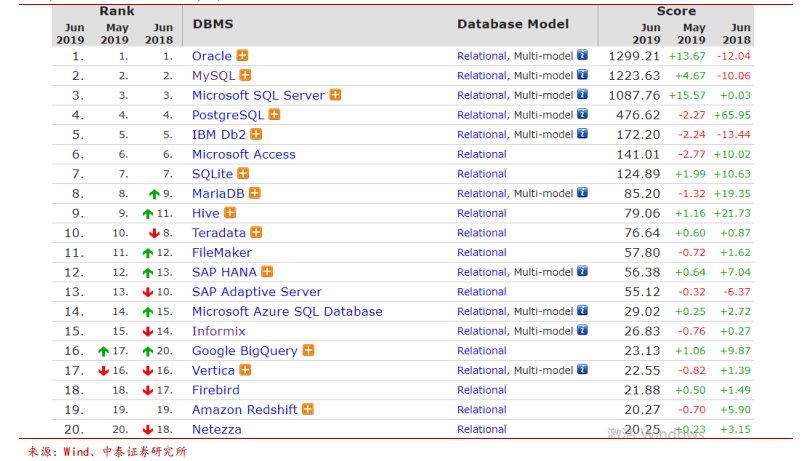Click the plus icon beside SAP HANA
Screen dimensions: 811x461
point(267,272)
